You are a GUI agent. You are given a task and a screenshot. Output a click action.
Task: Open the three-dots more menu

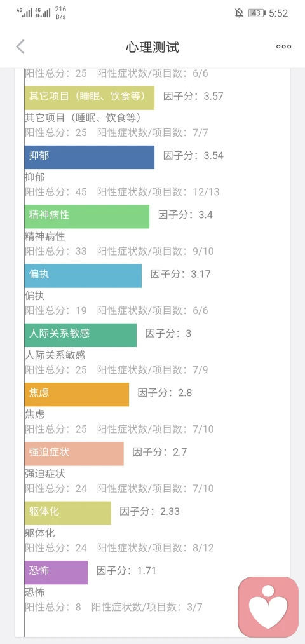tap(283, 47)
